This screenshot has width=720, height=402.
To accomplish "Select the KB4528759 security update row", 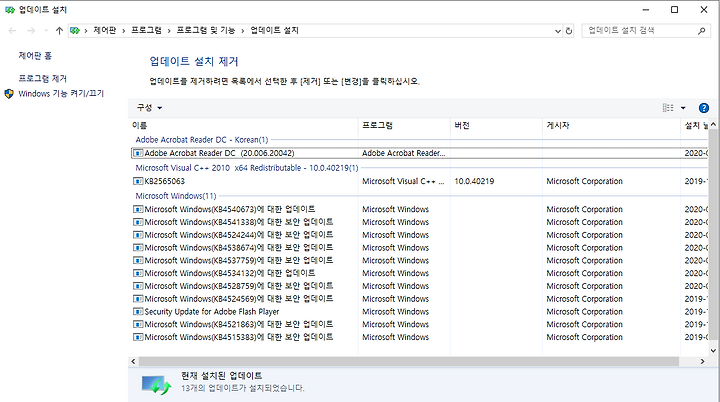I will (x=419, y=286).
